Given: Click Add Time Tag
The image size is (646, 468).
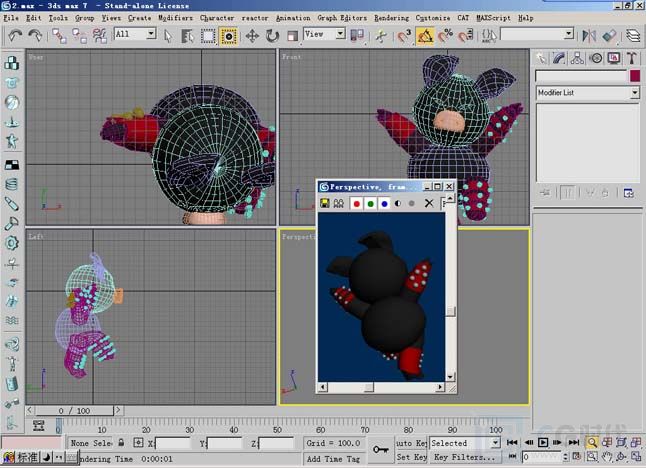Looking at the screenshot, I should click(x=333, y=459).
